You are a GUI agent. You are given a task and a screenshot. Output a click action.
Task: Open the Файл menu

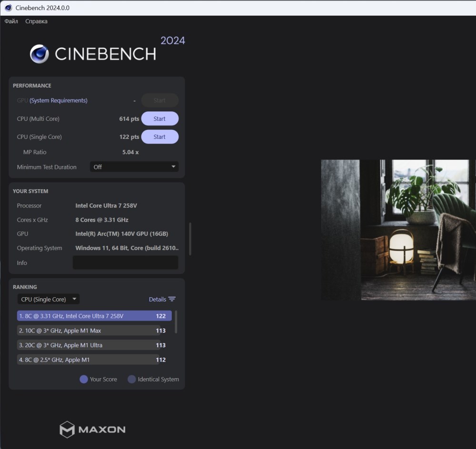(11, 21)
